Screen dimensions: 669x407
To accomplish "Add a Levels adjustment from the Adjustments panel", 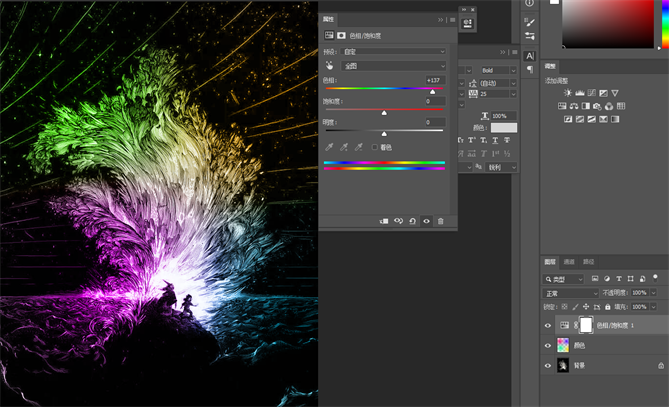I will point(580,92).
